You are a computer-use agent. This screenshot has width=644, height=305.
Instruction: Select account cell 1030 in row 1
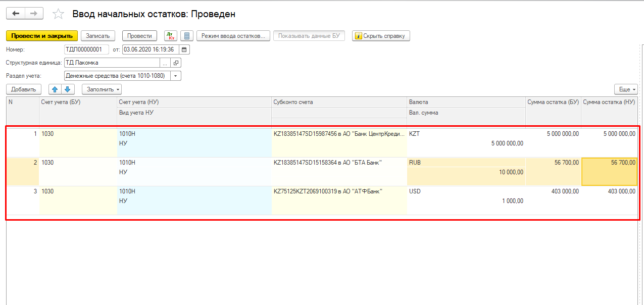[78, 143]
